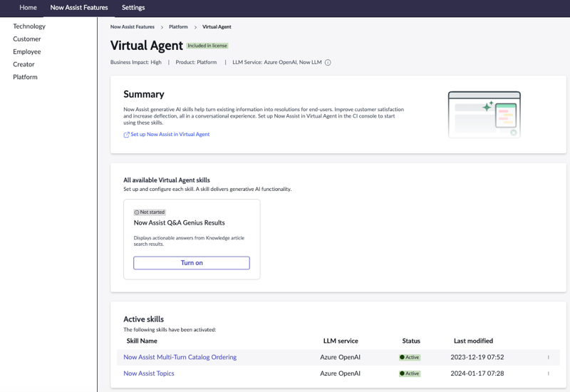Click the Turn on button
Image resolution: width=570 pixels, height=392 pixels.
click(192, 263)
